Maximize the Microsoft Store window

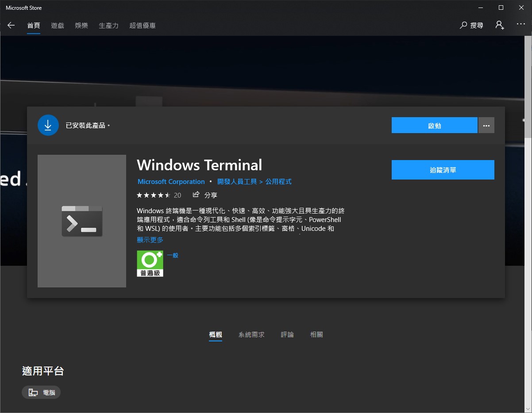pyautogui.click(x=501, y=8)
